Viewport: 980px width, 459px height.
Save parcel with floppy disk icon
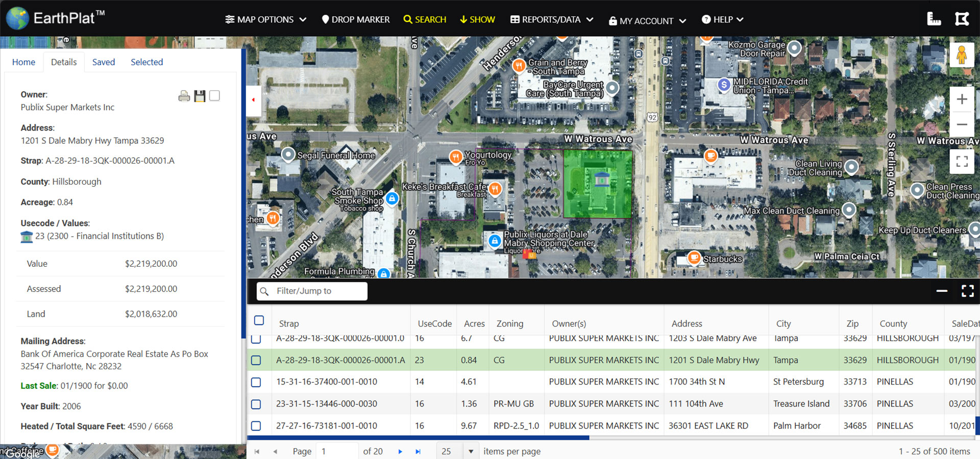coord(200,96)
